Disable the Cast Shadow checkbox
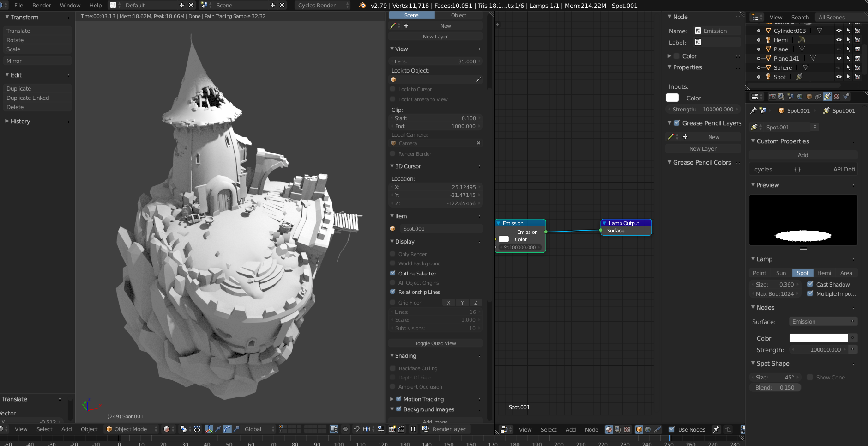This screenshot has width=868, height=446. (810, 284)
